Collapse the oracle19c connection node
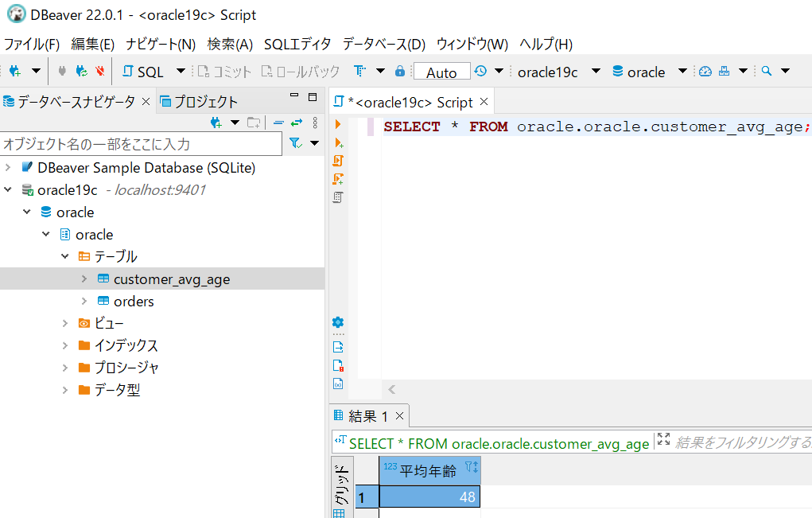 point(8,189)
